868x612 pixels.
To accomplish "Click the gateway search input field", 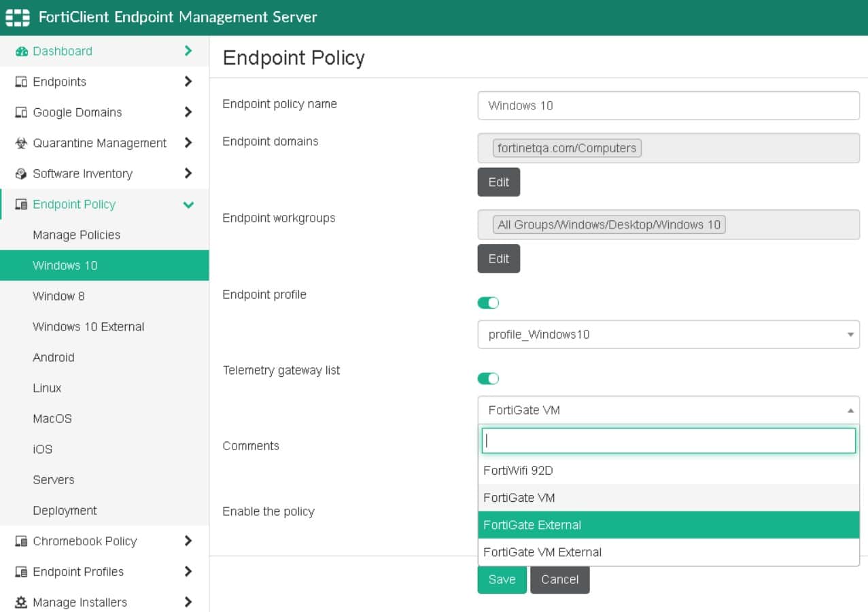I will (x=668, y=441).
